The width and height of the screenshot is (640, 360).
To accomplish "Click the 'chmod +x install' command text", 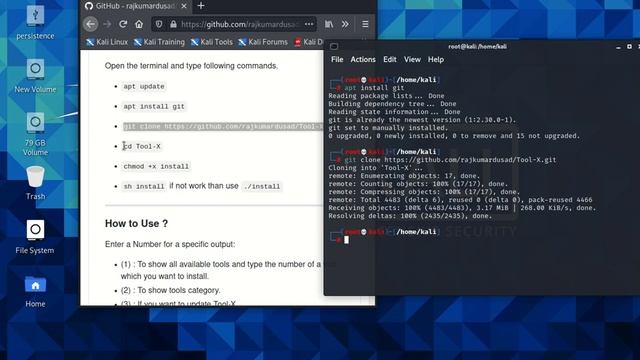I will [x=156, y=167].
